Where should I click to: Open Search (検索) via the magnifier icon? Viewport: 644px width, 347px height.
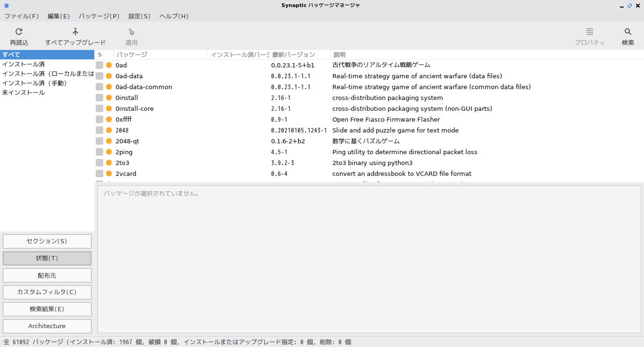tap(628, 32)
